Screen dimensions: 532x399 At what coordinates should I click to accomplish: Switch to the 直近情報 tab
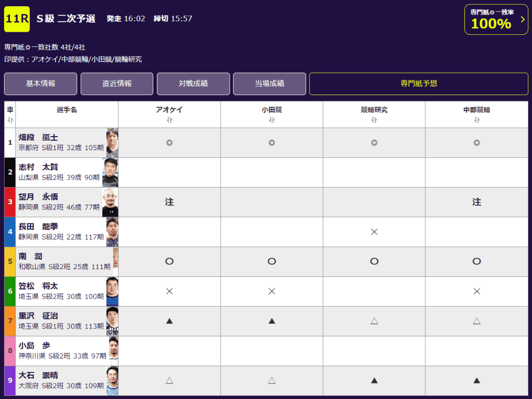tap(117, 84)
